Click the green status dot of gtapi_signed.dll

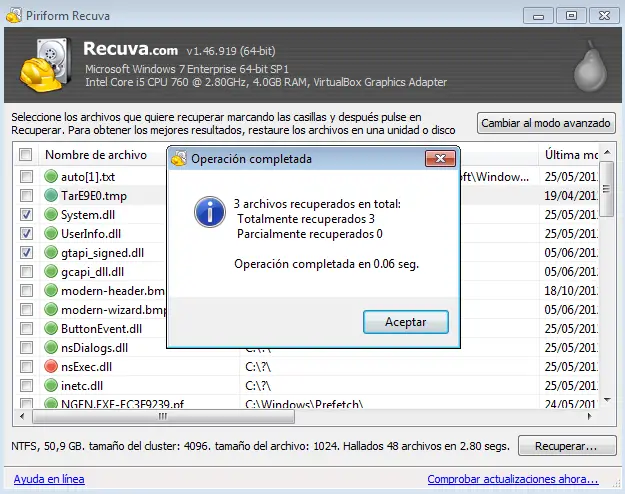click(x=51, y=252)
